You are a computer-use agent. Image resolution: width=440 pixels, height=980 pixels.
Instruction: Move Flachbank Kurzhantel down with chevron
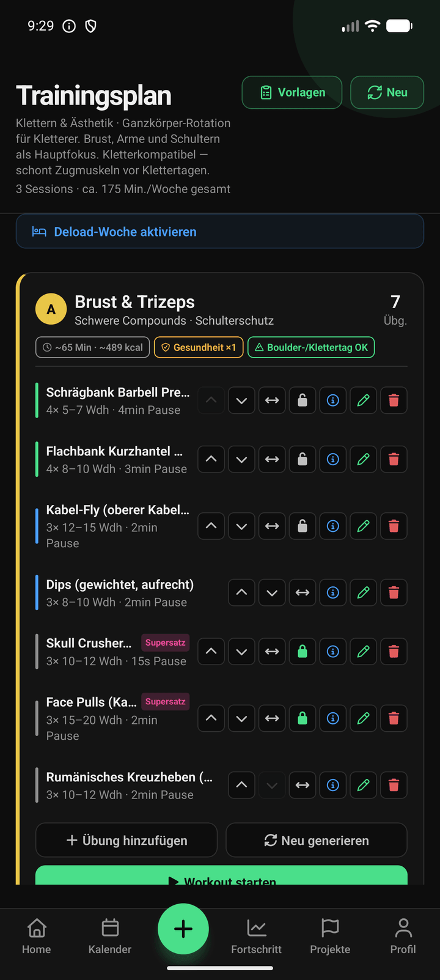point(241,459)
